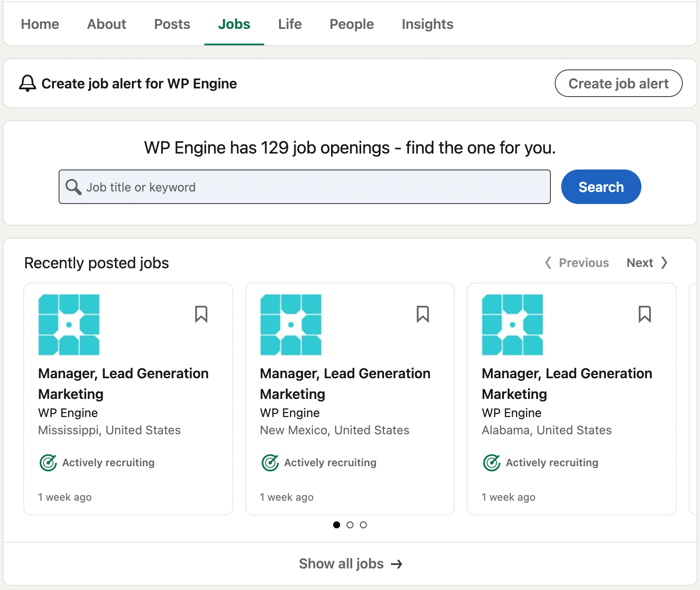This screenshot has width=700, height=590.
Task: Click actively recruiting target icon, New Mexico card
Action: [270, 463]
